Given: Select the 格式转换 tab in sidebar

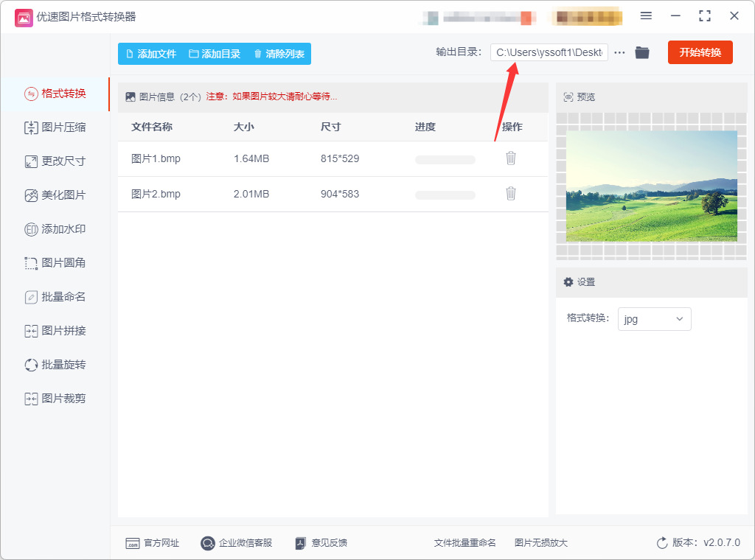Looking at the screenshot, I should [x=55, y=94].
